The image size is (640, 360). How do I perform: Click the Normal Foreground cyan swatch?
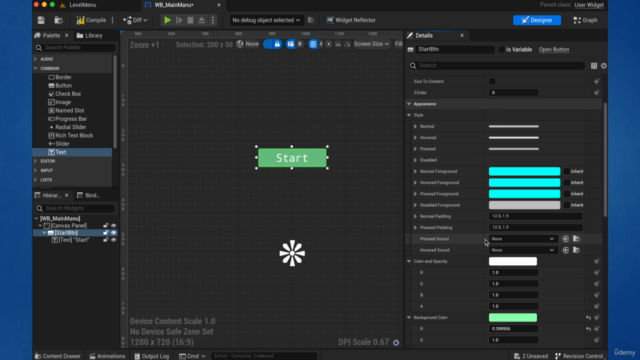[524, 171]
